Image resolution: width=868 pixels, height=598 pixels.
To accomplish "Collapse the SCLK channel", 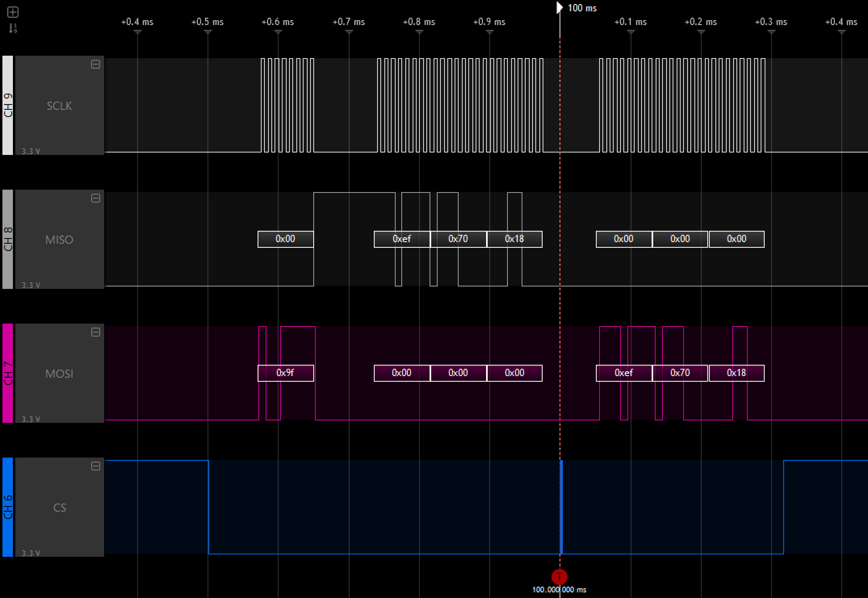I will tap(96, 64).
